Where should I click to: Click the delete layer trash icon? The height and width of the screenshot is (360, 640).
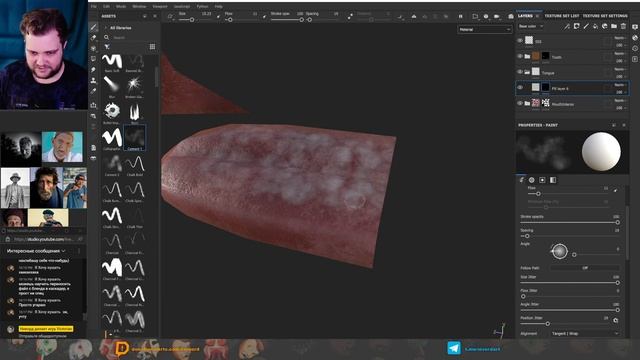623,27
